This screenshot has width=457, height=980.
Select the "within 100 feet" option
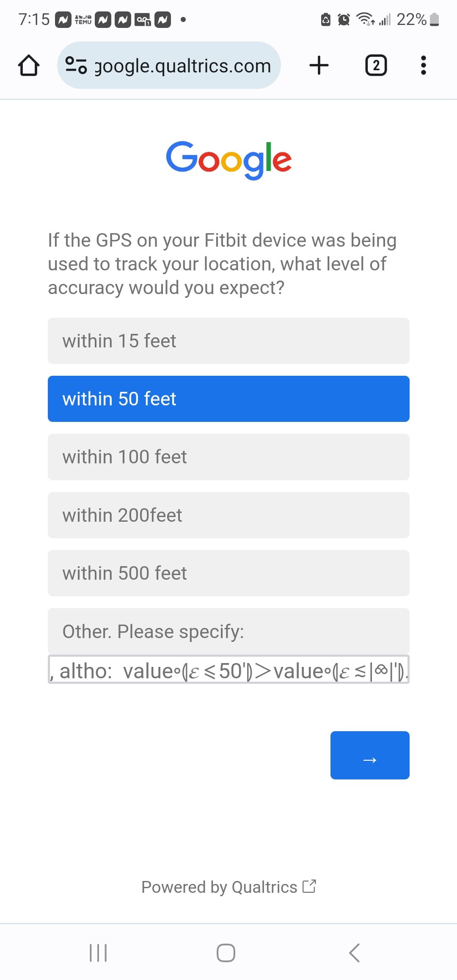click(228, 457)
